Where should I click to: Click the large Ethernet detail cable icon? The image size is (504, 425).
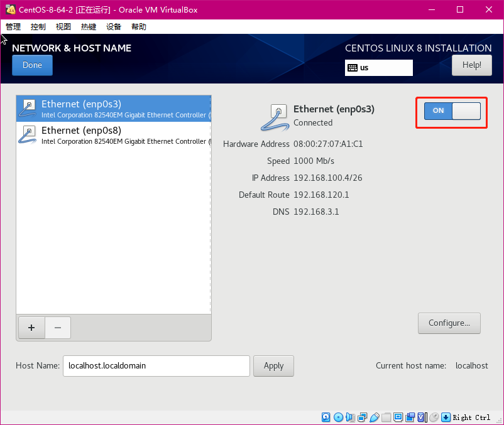click(x=275, y=117)
